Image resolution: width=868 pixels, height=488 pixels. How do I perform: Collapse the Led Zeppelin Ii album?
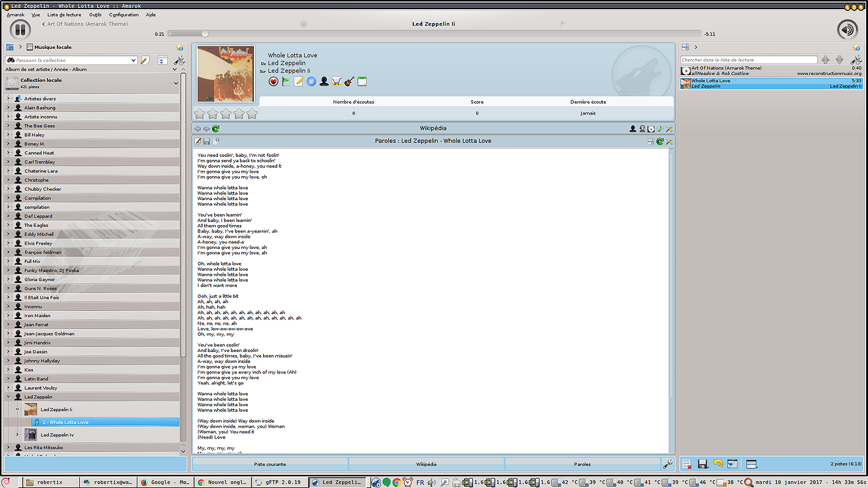(18, 409)
